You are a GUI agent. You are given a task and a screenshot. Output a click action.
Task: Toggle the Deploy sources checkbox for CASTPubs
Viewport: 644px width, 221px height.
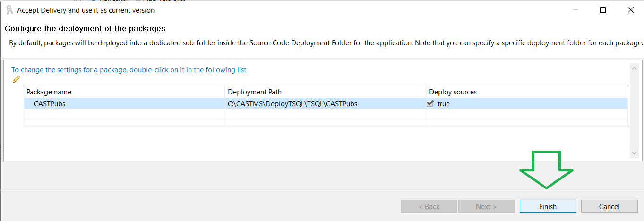pyautogui.click(x=430, y=104)
